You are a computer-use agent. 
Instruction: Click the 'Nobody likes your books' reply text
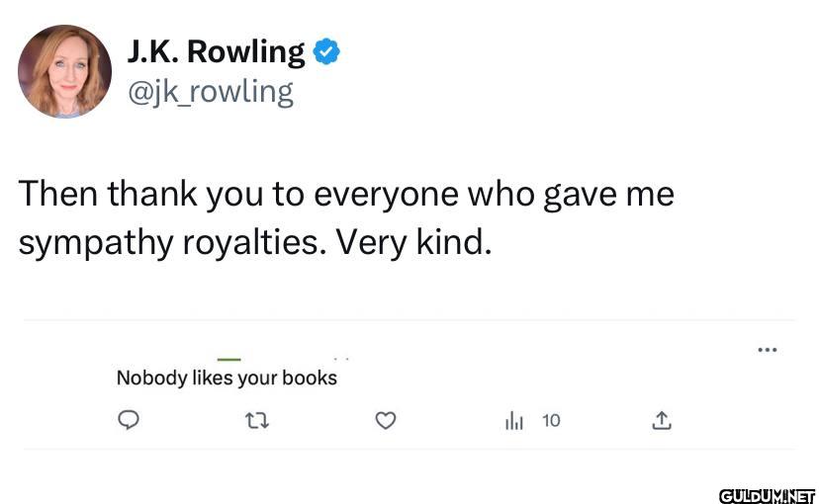(227, 378)
